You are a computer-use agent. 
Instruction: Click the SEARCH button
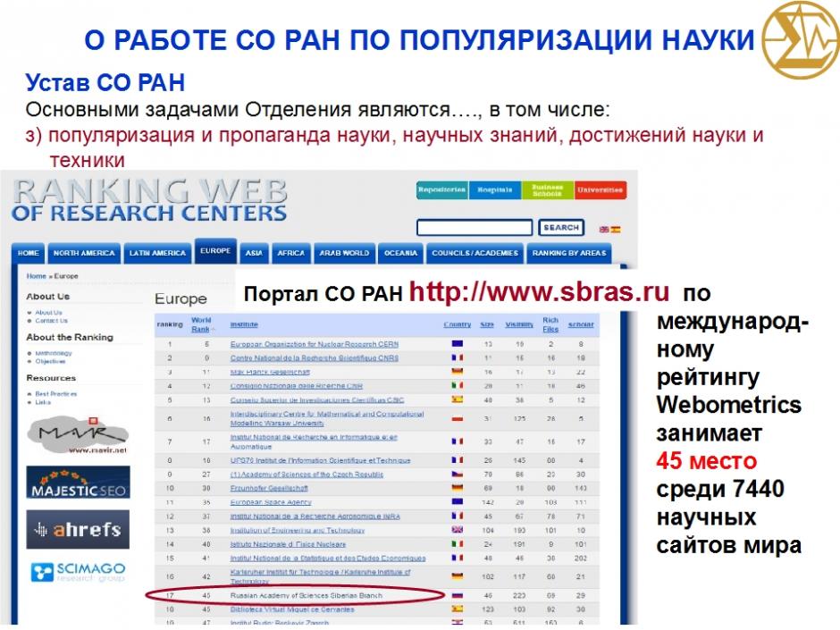point(561,228)
